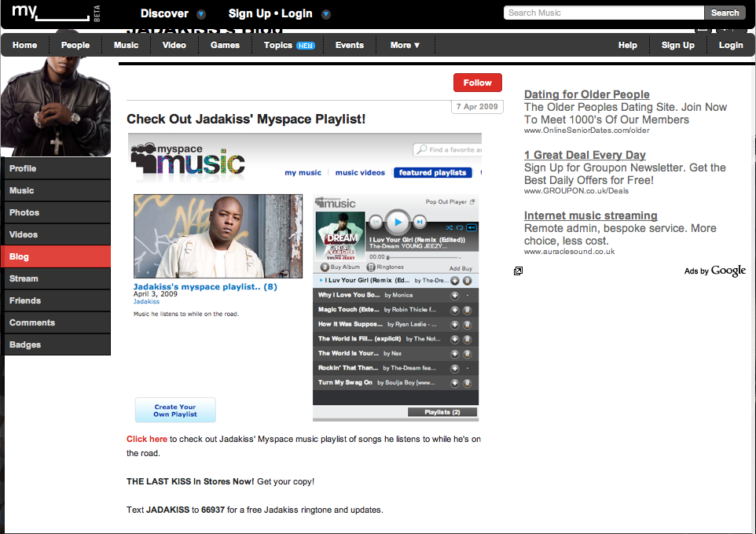
Task: Open 'Dating for Older People' ad link
Action: pos(587,94)
